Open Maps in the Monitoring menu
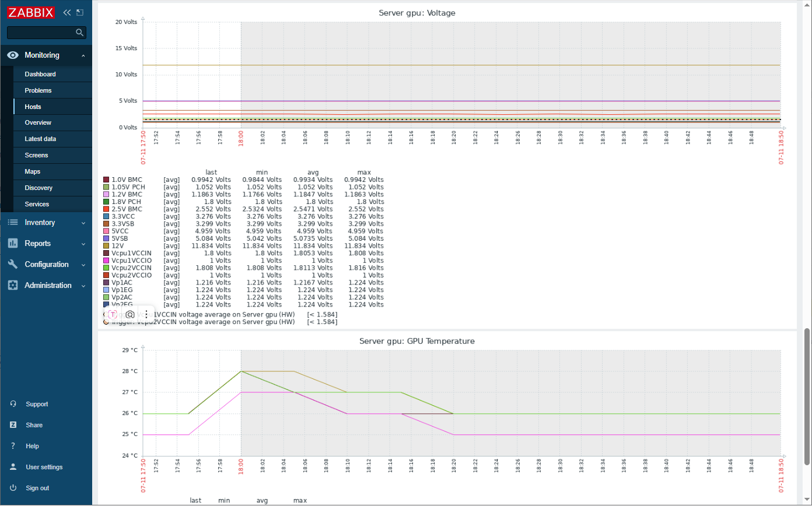 click(x=52, y=172)
